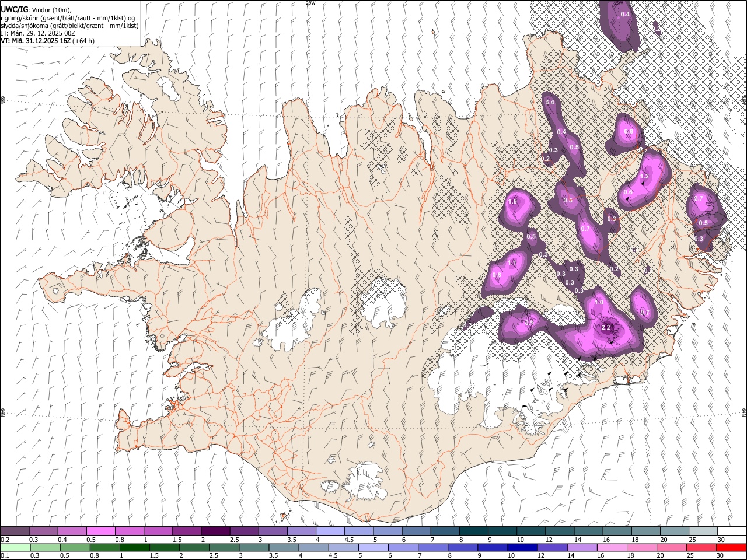Viewport: 747px width, 560px height.
Task: Click the slate-blue snow swatch between 6 and 7
Action: point(417,531)
